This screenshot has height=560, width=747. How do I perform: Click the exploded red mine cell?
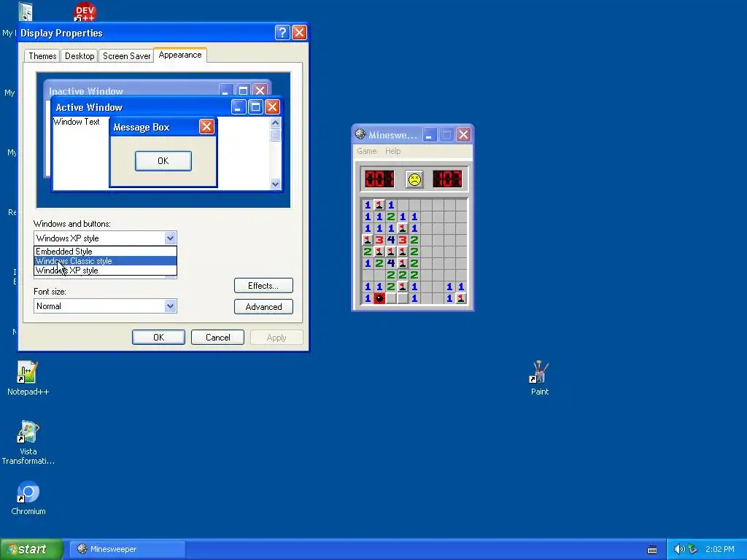tap(379, 298)
